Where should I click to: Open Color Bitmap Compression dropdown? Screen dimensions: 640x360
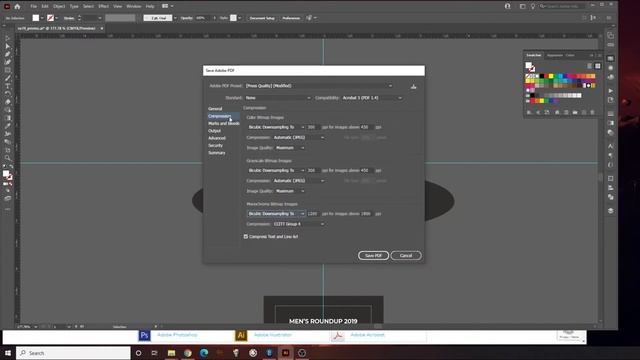click(298, 138)
